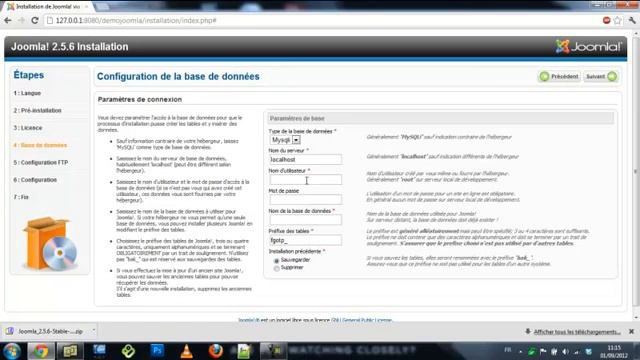Click the FR language indicator in the tray
The width and height of the screenshot is (640, 360).
tap(508, 350)
